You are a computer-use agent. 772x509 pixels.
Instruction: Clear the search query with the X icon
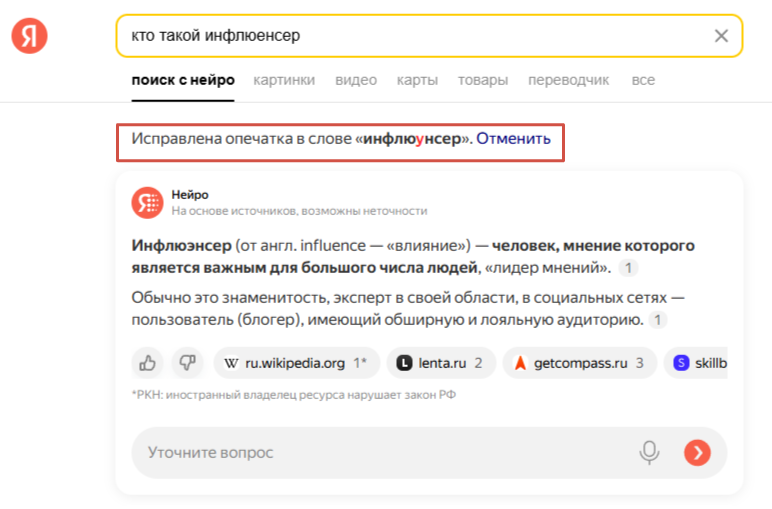pyautogui.click(x=721, y=36)
